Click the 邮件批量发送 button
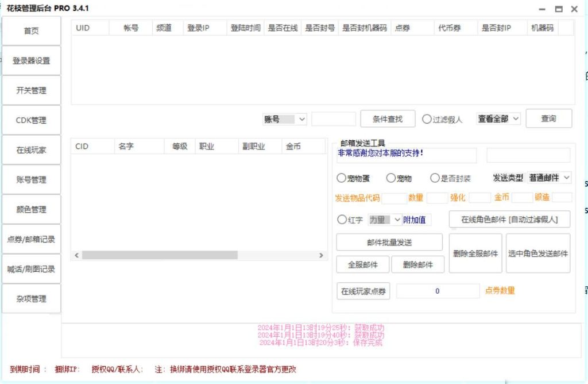The width and height of the screenshot is (588, 384). pos(389,243)
